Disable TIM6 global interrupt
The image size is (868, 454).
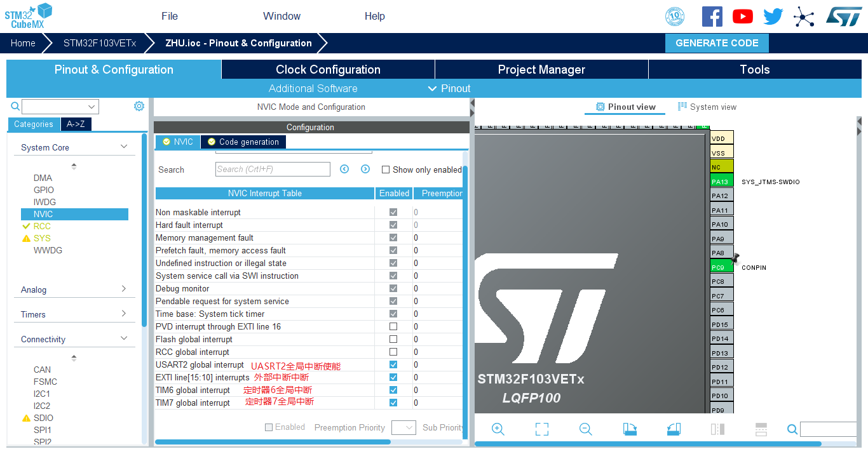[393, 390]
